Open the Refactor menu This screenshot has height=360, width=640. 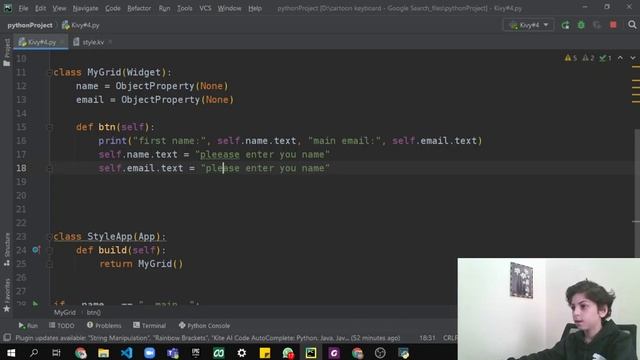139,8
